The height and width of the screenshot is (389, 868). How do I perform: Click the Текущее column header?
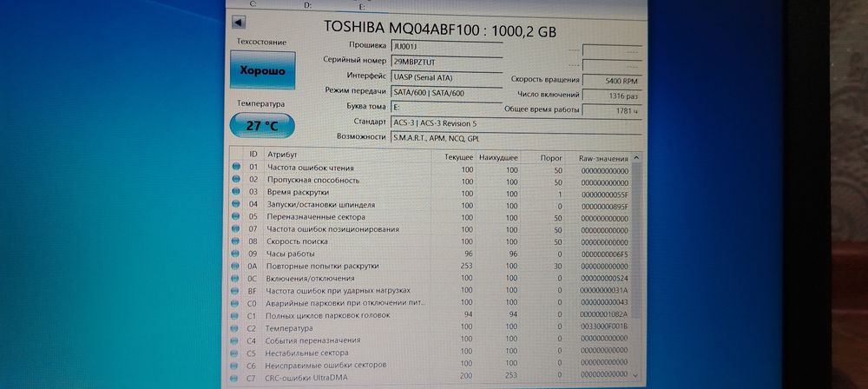(x=454, y=157)
